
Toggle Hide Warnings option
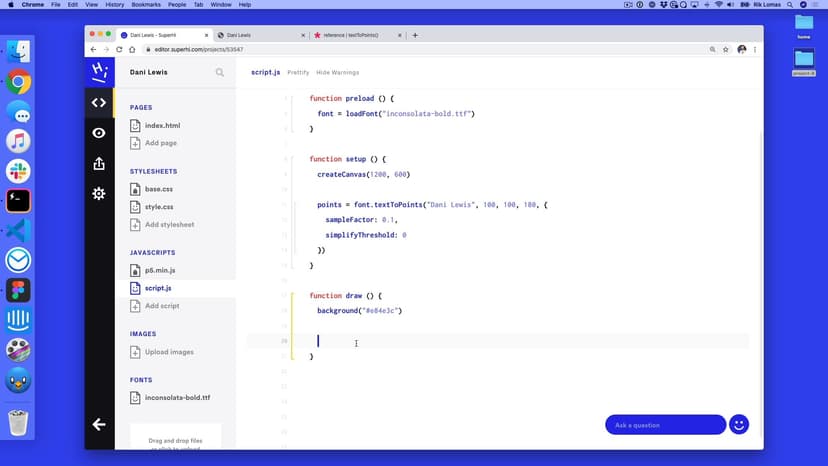337,72
